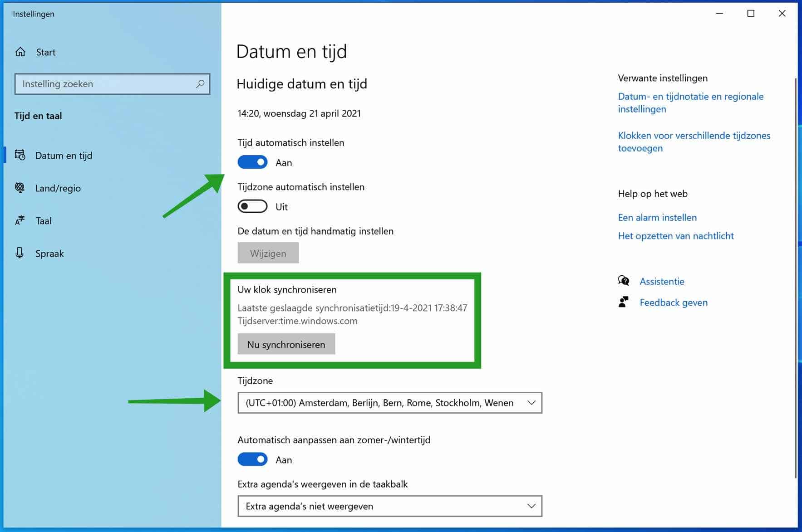Click the Nu synchroniseren button
Image resolution: width=802 pixels, height=532 pixels.
(x=286, y=344)
